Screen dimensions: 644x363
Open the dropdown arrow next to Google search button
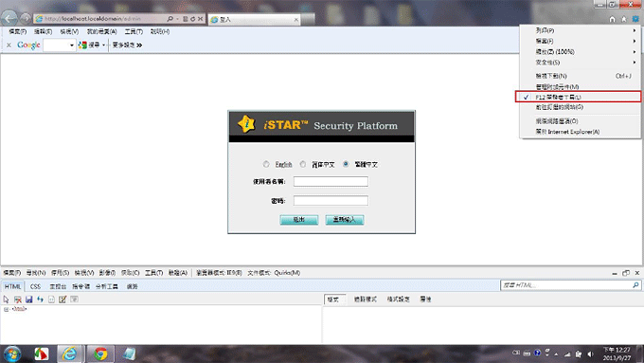pos(103,45)
